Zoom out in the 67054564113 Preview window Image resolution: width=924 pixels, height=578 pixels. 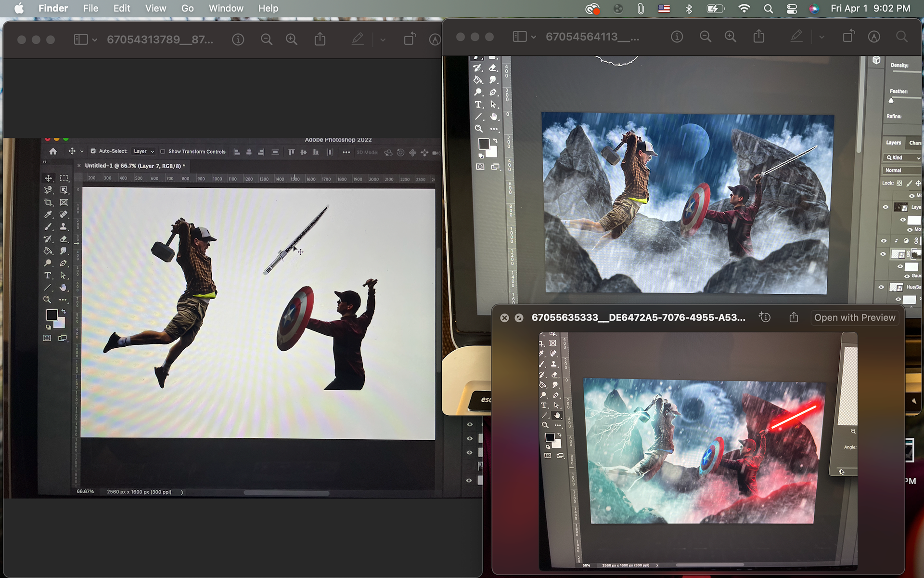click(x=705, y=37)
